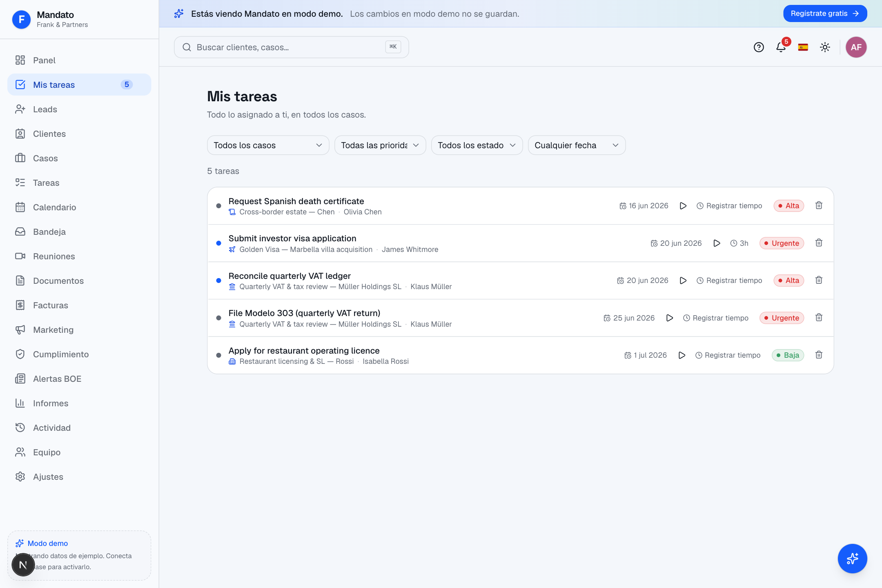Select Mis tareas in sidebar
The width and height of the screenshot is (882, 588).
point(79,85)
